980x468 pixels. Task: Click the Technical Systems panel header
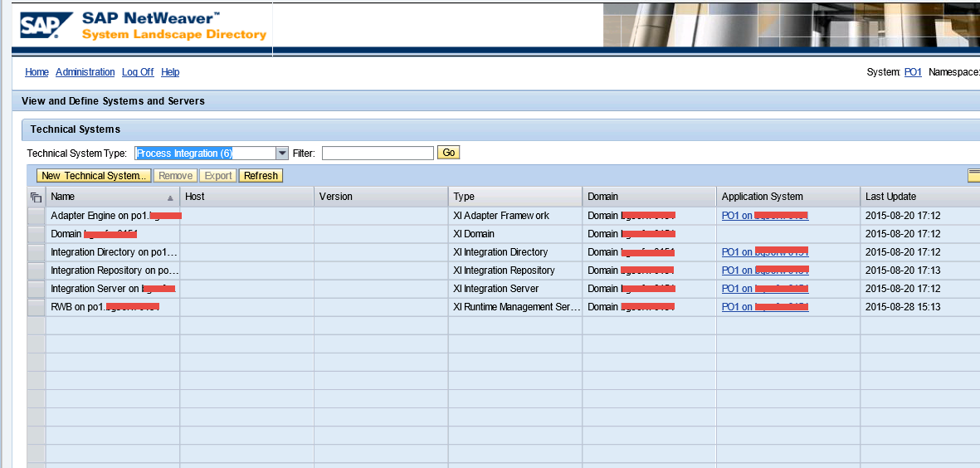pyautogui.click(x=500, y=129)
